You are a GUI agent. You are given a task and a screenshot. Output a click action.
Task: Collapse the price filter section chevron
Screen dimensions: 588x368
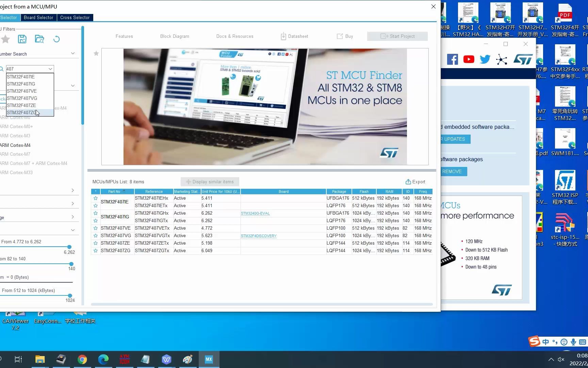[x=72, y=230]
